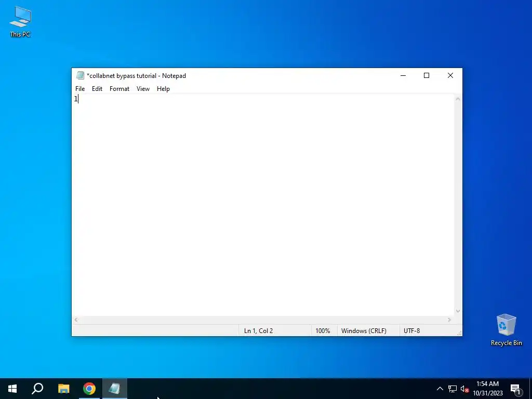Open the Edit menu
This screenshot has height=399, width=532.
coord(97,88)
